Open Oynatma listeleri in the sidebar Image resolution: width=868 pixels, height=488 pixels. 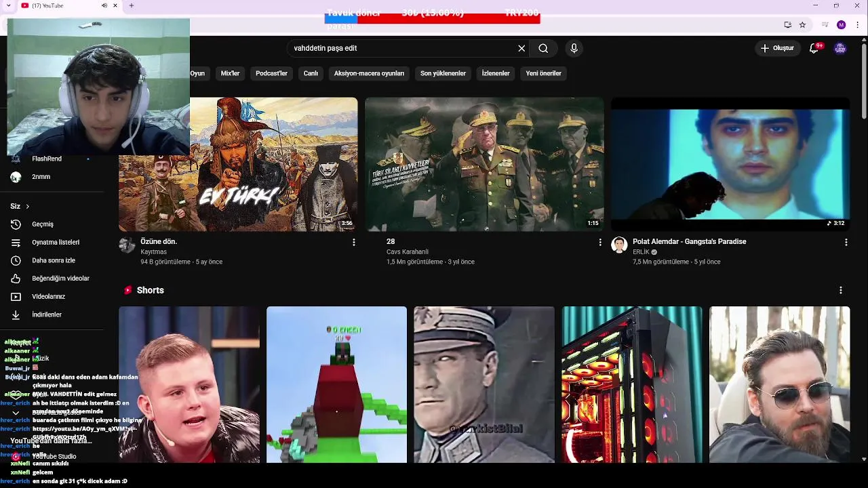click(56, 242)
